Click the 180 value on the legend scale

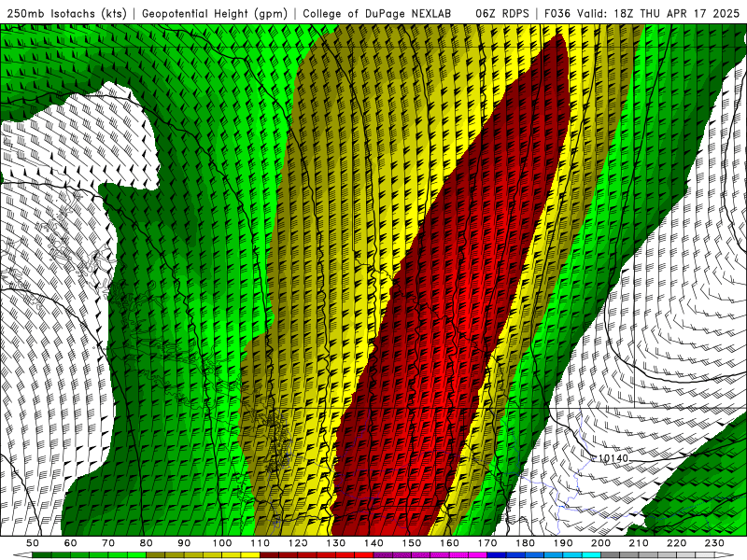[x=525, y=543]
